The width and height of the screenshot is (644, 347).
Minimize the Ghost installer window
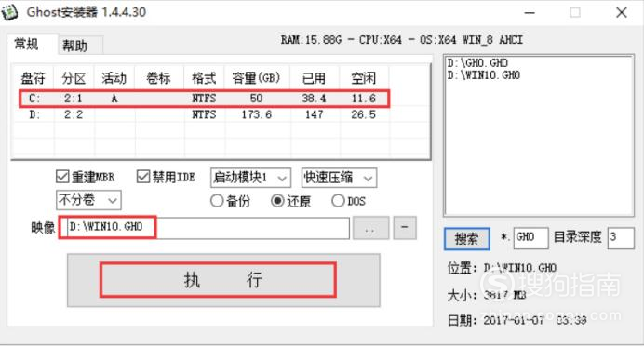pyautogui.click(x=530, y=13)
